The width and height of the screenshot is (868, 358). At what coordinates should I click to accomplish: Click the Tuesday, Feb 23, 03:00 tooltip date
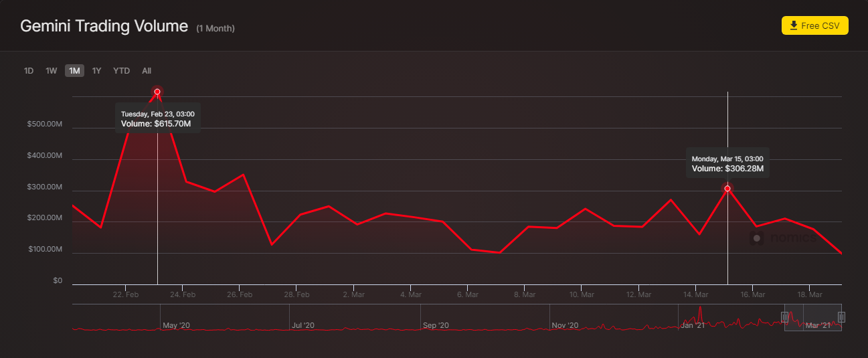click(x=158, y=114)
